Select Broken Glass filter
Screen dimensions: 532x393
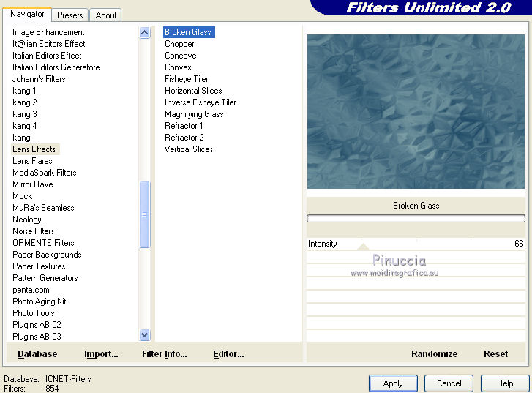coord(189,32)
